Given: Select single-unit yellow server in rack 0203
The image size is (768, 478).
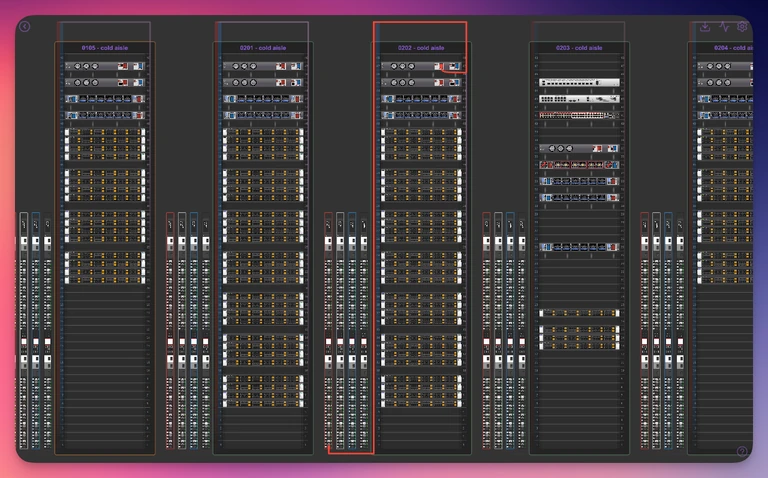Looking at the screenshot, I should 579,313.
